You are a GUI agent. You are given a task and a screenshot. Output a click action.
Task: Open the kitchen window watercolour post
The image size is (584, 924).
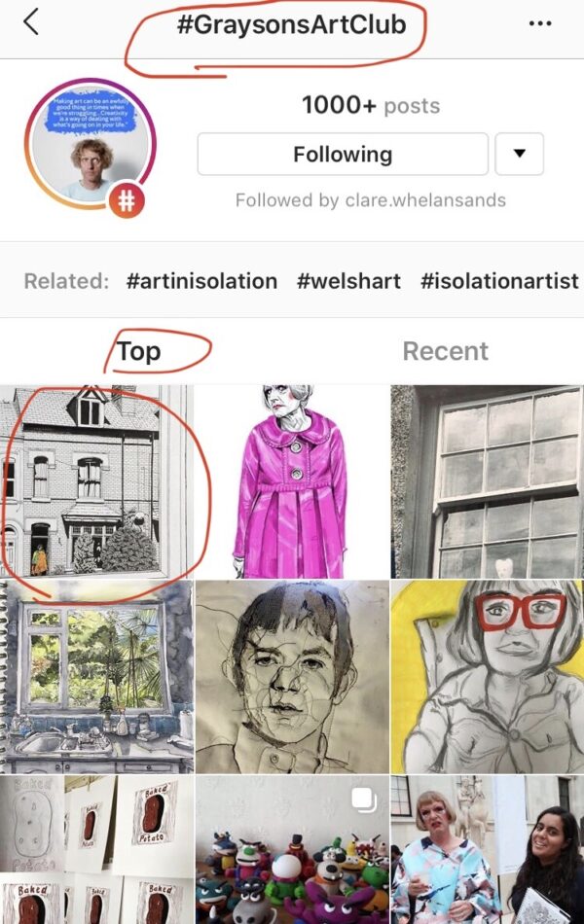click(96, 677)
